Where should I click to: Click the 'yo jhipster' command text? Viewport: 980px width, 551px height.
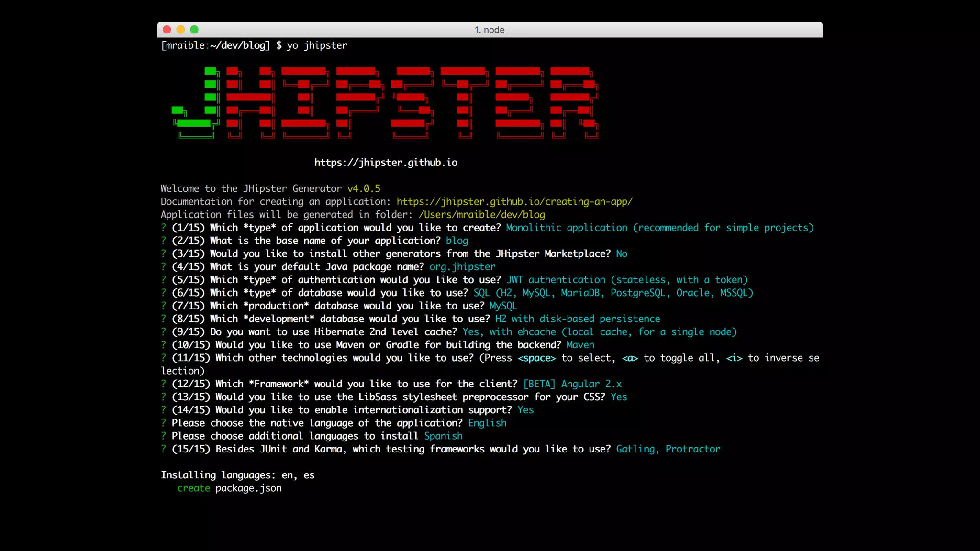(x=317, y=45)
